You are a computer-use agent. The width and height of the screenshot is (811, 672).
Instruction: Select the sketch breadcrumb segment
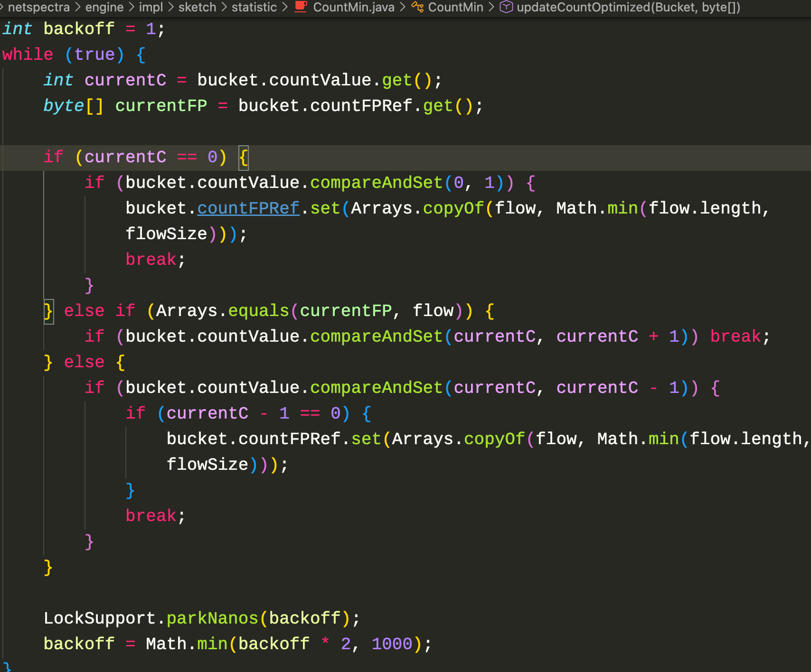click(x=197, y=7)
